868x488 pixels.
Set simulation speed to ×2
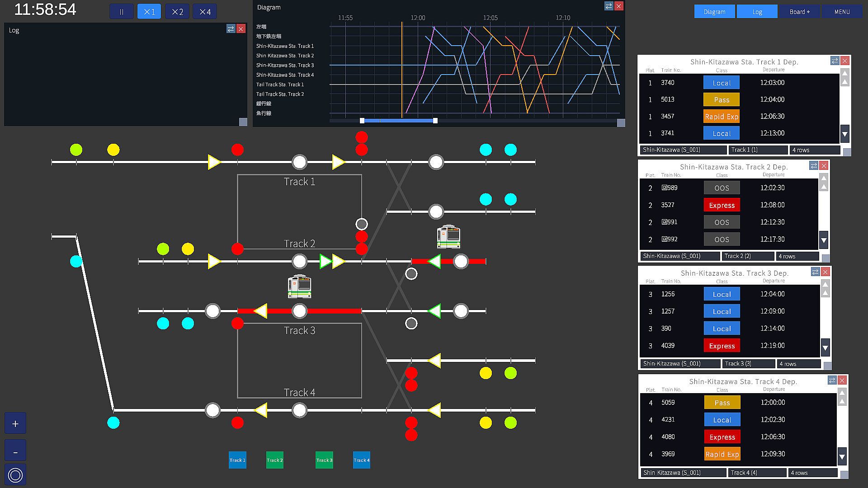click(x=177, y=12)
